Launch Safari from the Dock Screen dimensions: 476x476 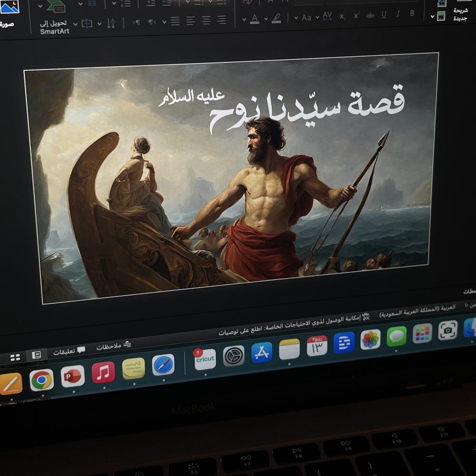[163, 365]
